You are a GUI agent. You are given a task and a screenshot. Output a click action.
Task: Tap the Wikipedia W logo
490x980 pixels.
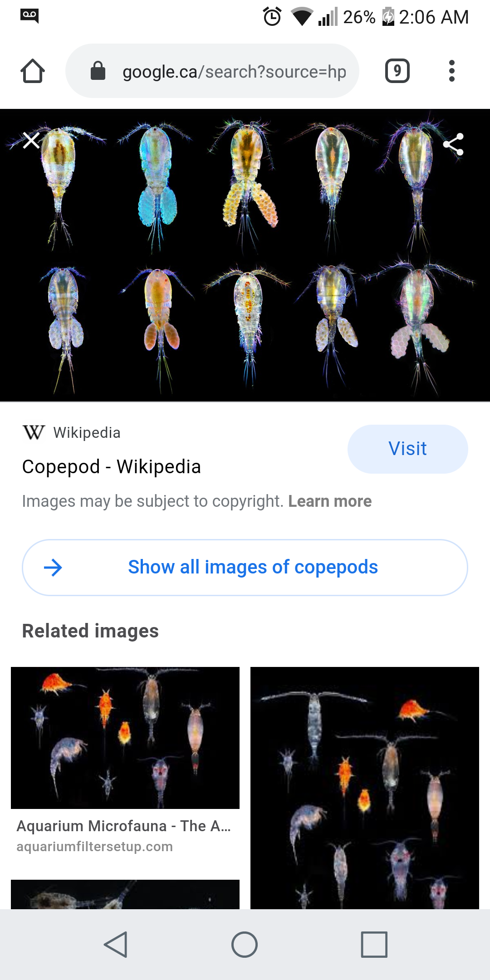pyautogui.click(x=34, y=432)
